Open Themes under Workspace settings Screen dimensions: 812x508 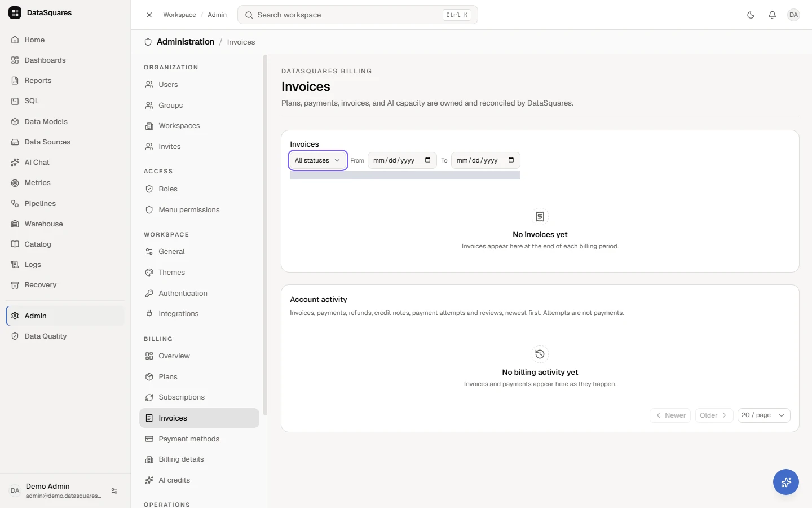[x=199, y=273]
